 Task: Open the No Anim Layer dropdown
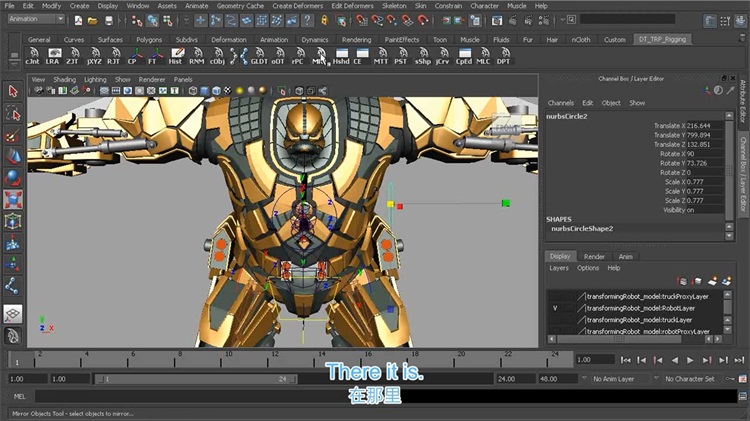pyautogui.click(x=614, y=378)
